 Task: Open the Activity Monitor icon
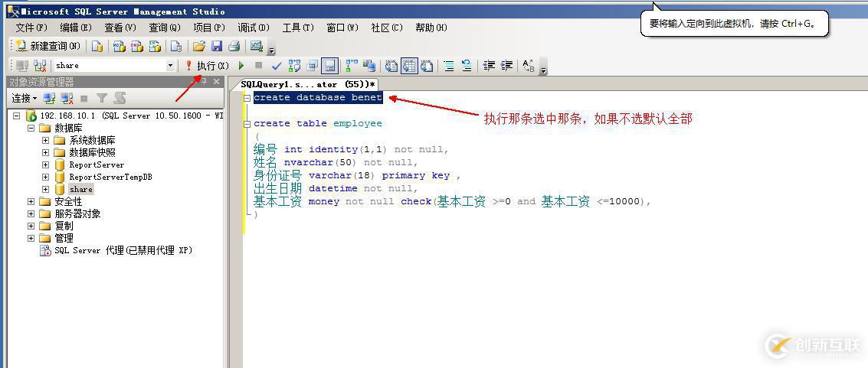tap(257, 47)
